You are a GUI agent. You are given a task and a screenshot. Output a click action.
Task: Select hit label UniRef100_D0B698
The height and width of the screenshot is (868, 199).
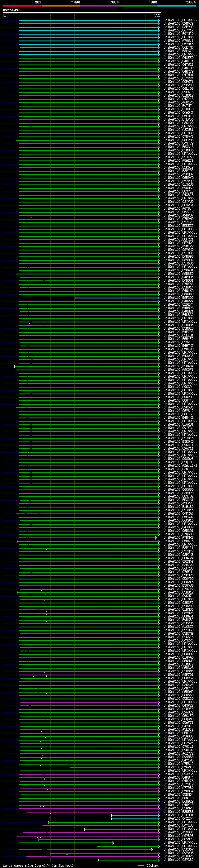178,256
